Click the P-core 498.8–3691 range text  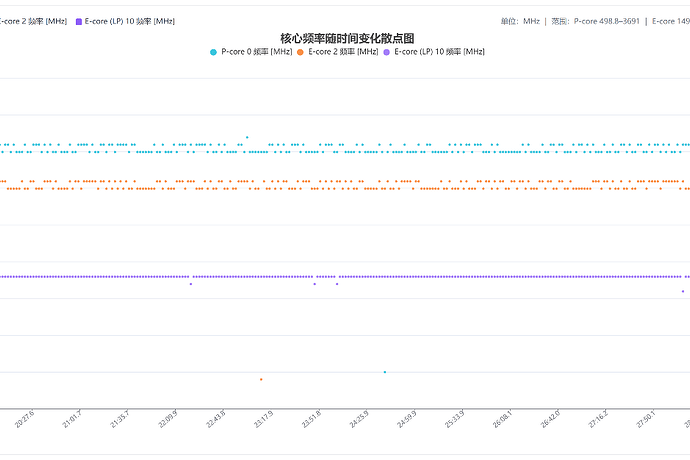607,21
